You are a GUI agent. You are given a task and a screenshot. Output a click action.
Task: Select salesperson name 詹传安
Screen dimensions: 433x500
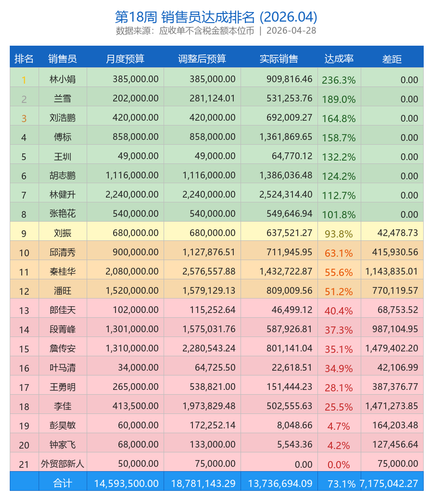coord(62,349)
